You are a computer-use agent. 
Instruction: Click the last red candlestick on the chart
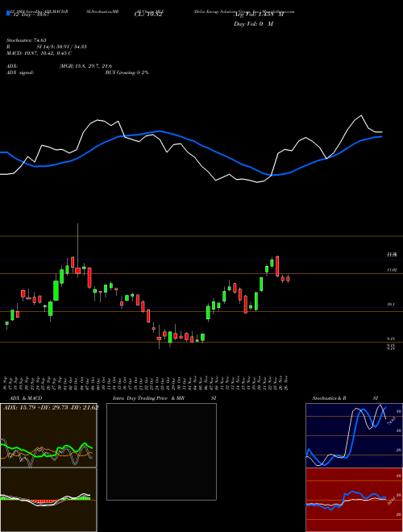coord(288,279)
